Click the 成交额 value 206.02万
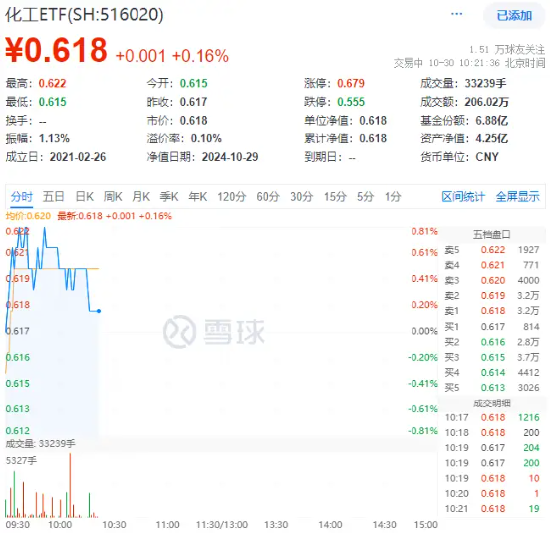This screenshot has width=550, height=534. (487, 102)
